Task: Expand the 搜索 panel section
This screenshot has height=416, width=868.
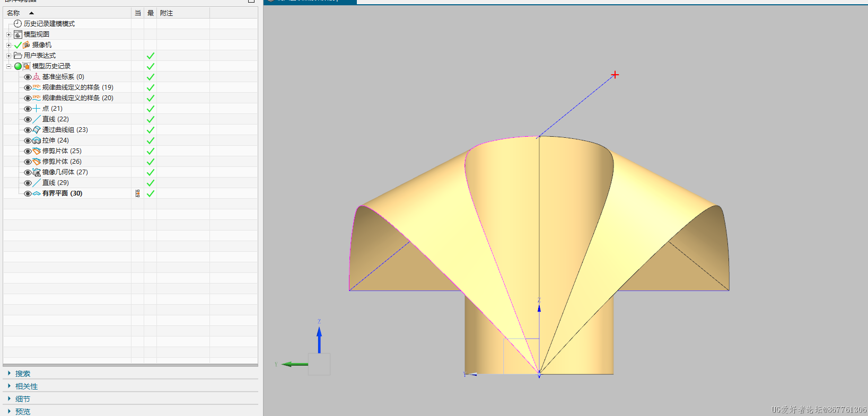Action: [10, 374]
